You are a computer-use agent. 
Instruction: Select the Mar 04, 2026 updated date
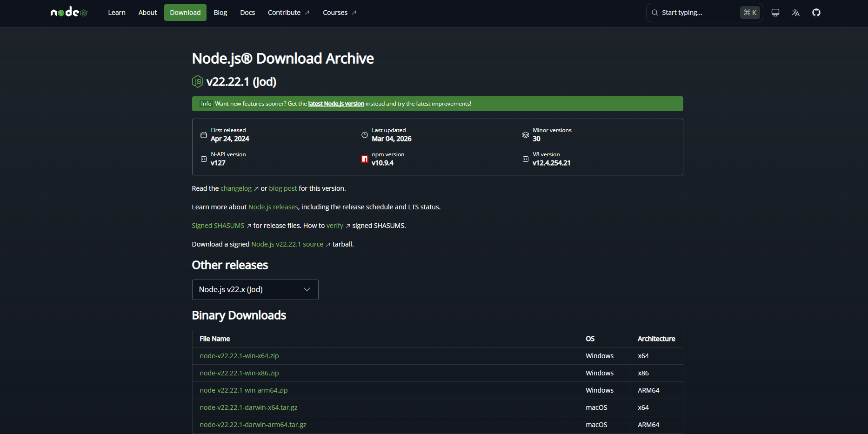tap(392, 139)
